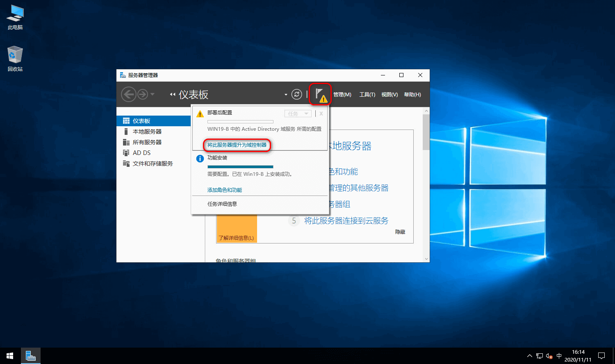Screen dimensions: 615x364
Task: Click the muted volume icon in tray
Action: coord(549,356)
